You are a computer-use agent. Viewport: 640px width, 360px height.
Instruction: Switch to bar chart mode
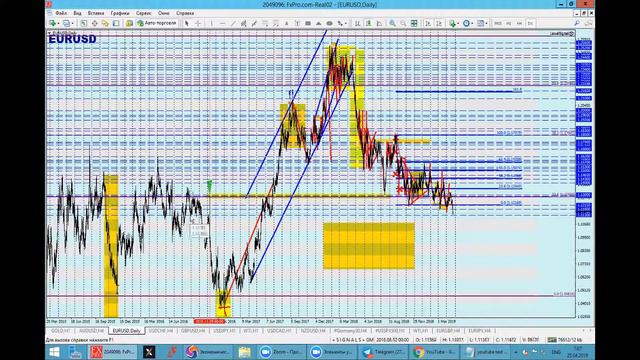pyautogui.click(x=357, y=23)
